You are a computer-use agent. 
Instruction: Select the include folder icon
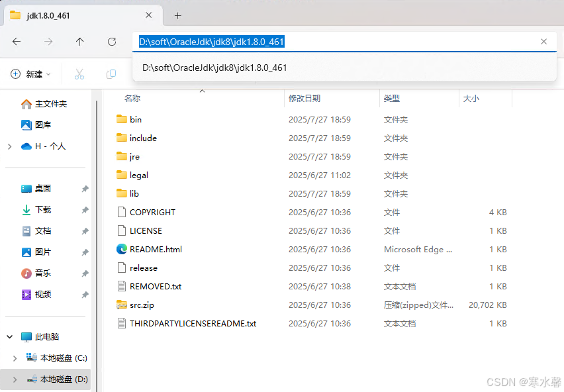click(122, 138)
